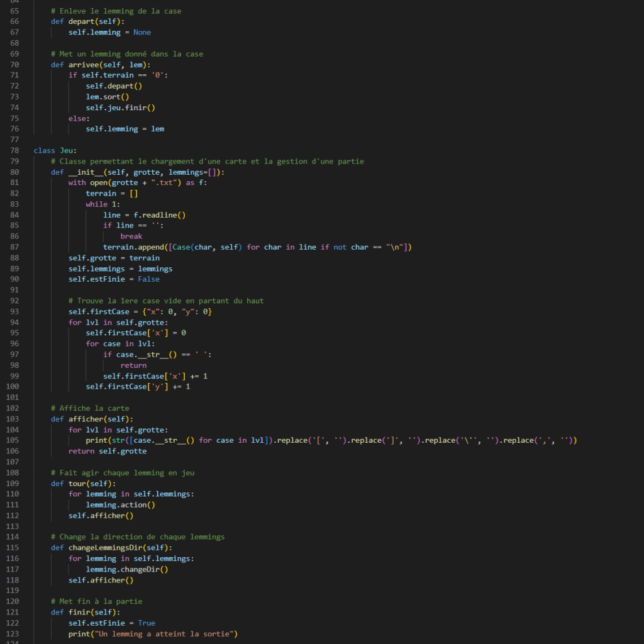Click 'self.lemming = None' statement

pos(109,32)
